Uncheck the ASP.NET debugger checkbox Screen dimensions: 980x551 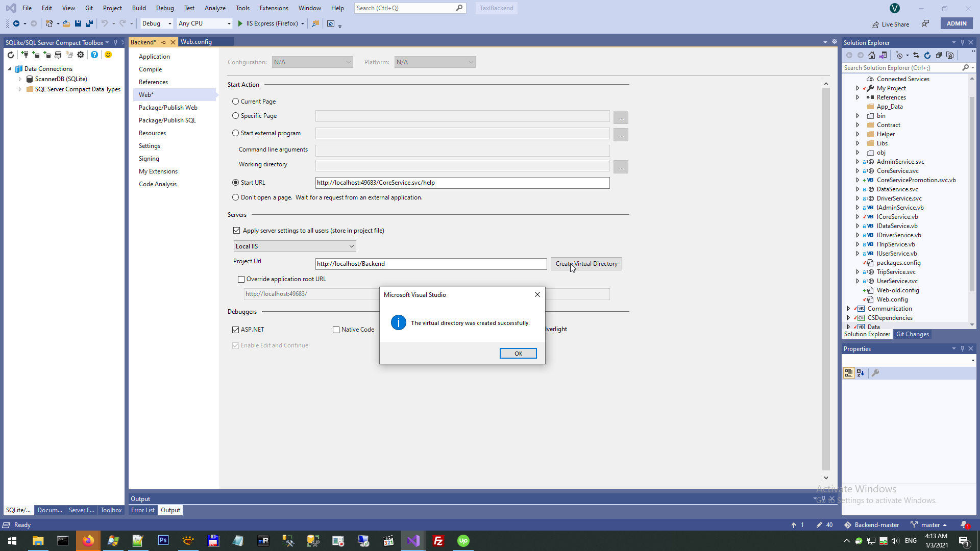tap(235, 330)
